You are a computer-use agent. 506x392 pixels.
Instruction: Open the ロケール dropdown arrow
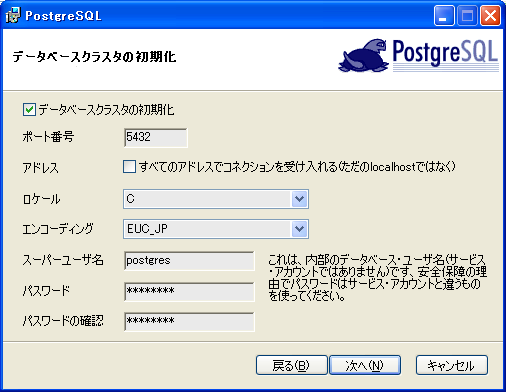tap(299, 199)
